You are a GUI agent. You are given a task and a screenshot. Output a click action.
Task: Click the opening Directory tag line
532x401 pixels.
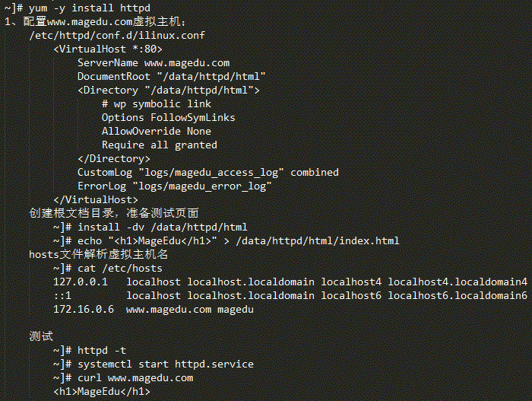(169, 90)
